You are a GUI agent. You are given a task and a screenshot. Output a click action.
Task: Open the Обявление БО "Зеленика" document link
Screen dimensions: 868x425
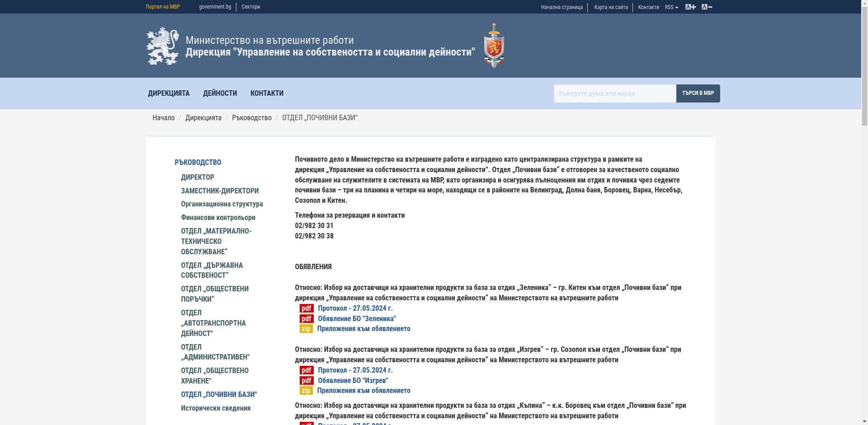(357, 319)
